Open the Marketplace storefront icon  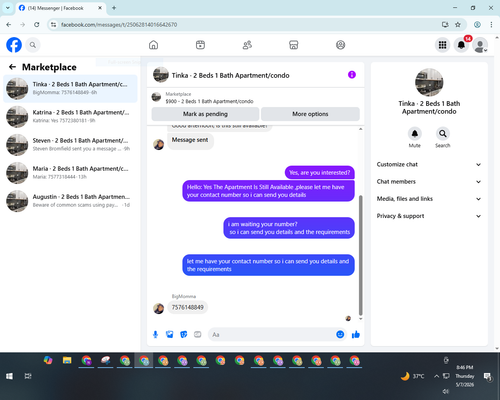tap(294, 45)
